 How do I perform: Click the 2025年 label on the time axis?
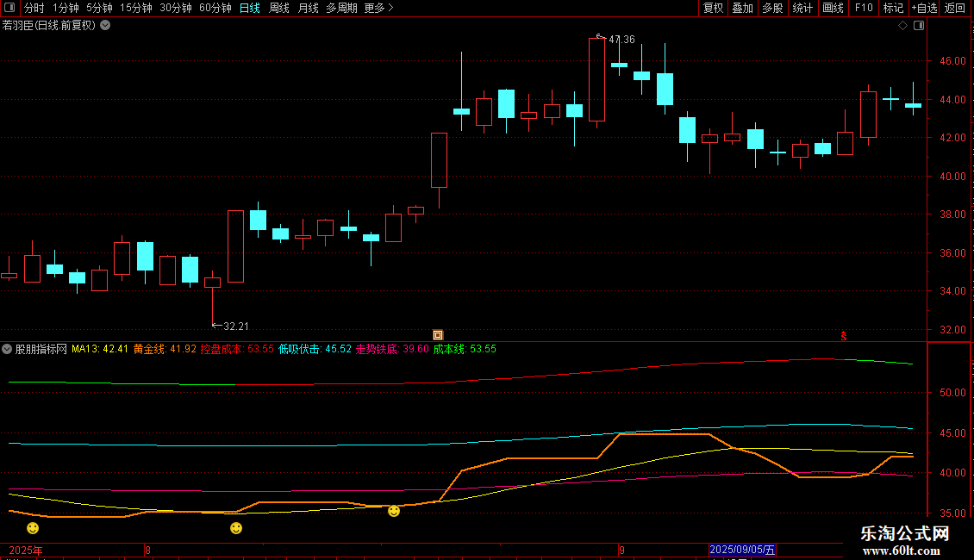[26, 550]
